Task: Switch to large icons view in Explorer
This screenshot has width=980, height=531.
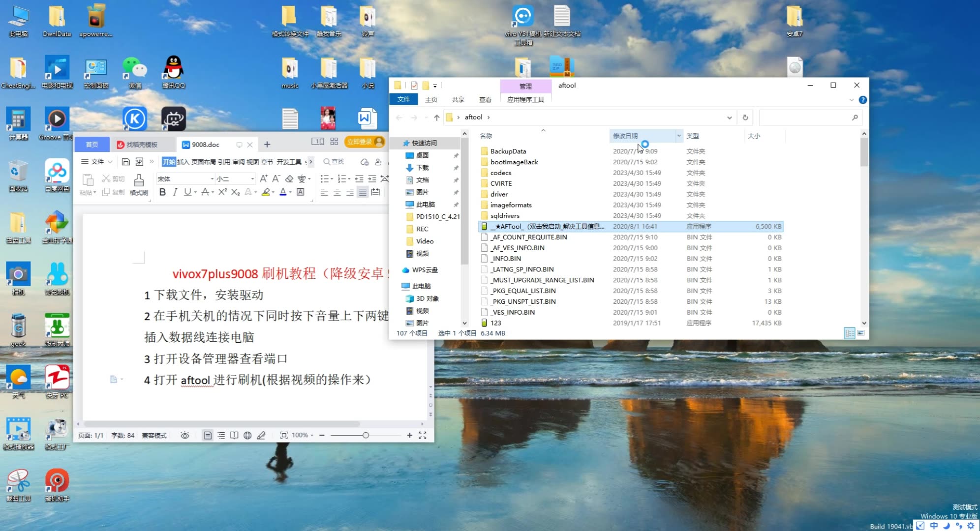Action: click(x=861, y=333)
